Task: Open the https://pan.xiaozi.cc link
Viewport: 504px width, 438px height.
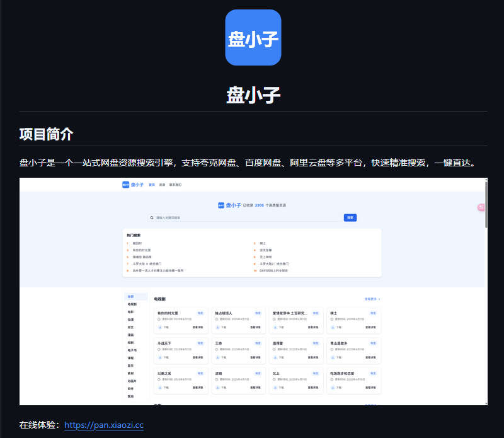Action: click(104, 425)
